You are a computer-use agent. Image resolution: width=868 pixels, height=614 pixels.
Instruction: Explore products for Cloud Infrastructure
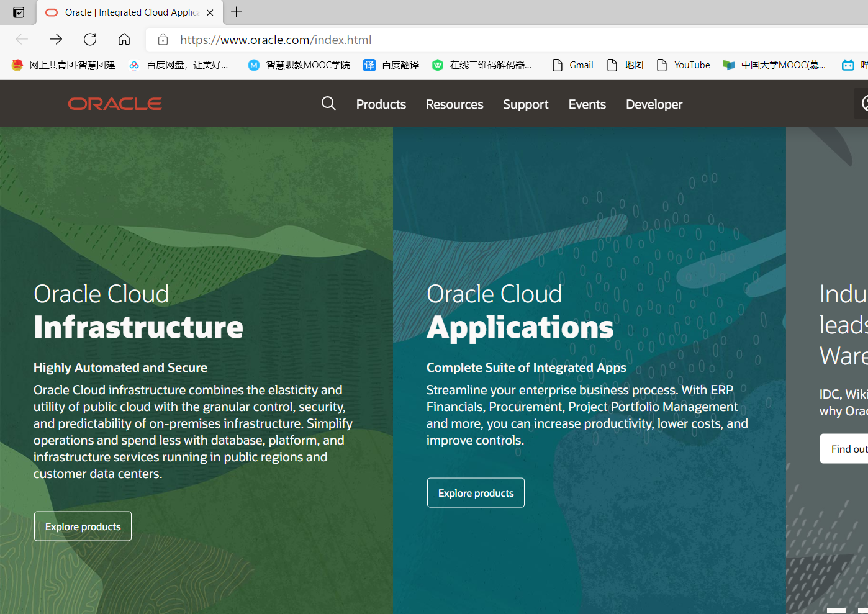(83, 526)
